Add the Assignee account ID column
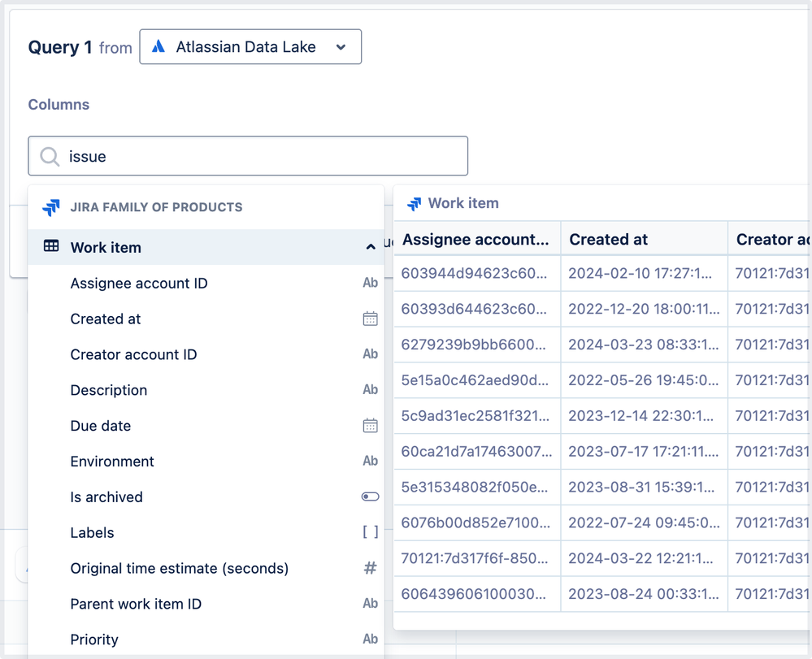812x659 pixels. pos(206,283)
